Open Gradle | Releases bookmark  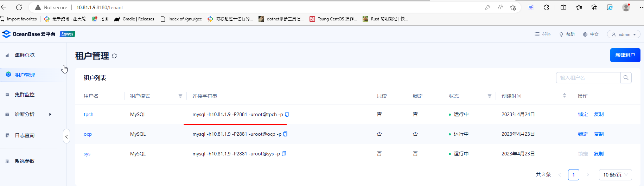(134, 19)
